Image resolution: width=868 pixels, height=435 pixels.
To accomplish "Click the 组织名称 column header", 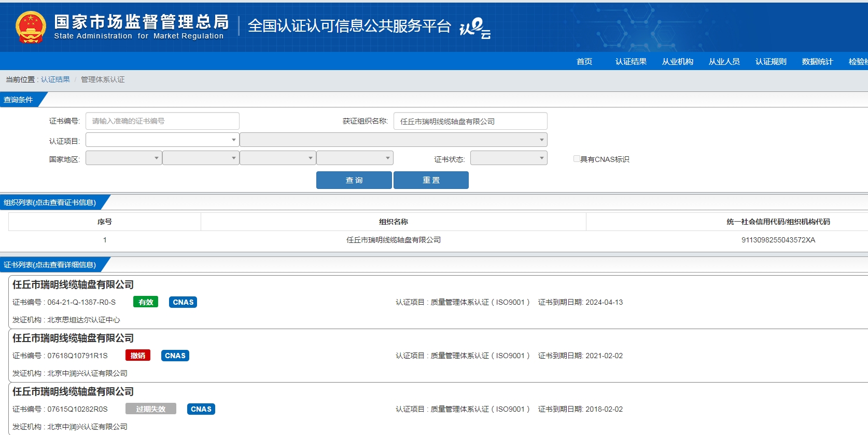I will coord(394,222).
